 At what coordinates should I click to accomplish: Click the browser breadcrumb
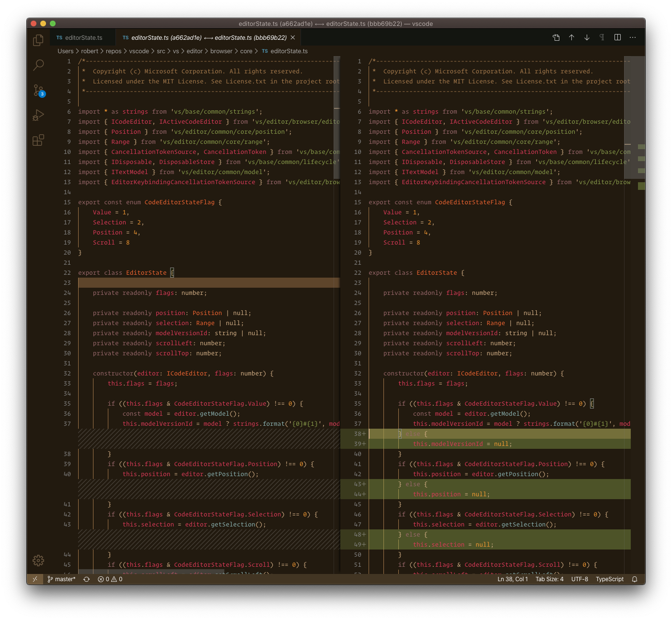[x=221, y=51]
